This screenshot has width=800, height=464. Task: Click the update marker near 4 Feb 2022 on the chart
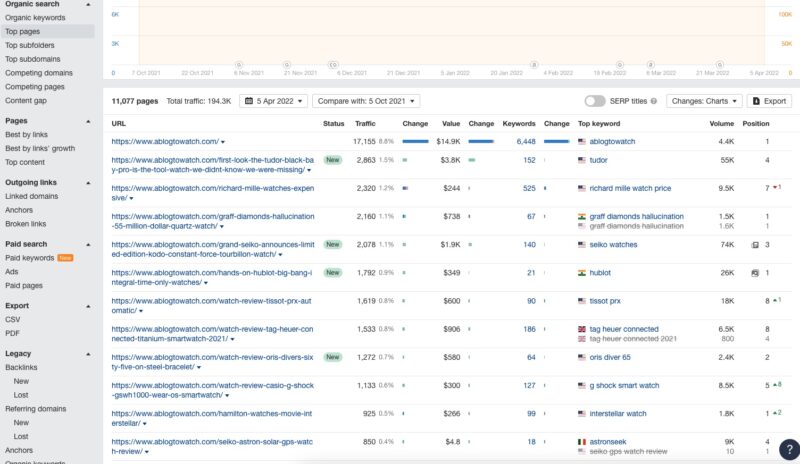click(534, 65)
